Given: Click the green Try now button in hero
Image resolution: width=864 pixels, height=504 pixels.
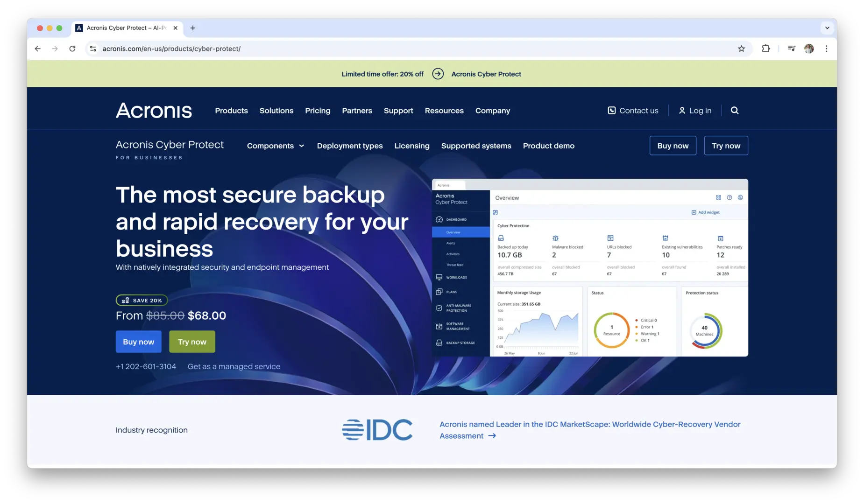Looking at the screenshot, I should (192, 342).
